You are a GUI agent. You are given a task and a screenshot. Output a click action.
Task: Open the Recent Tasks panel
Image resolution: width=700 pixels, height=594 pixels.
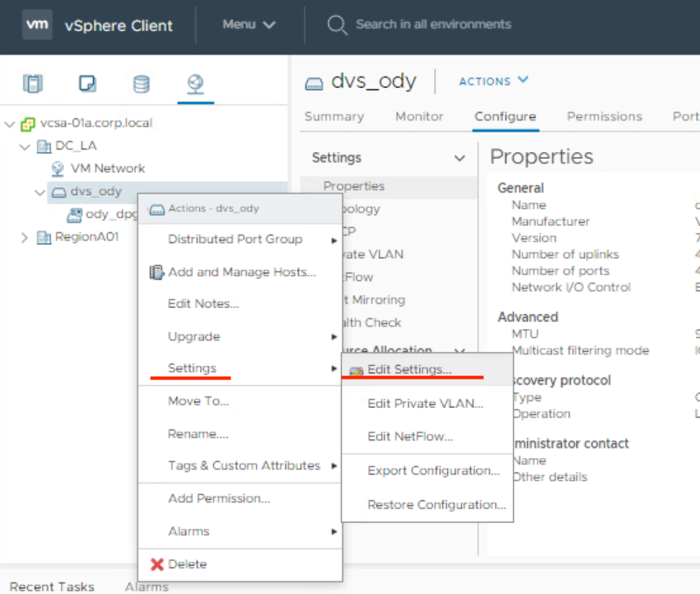(x=52, y=586)
